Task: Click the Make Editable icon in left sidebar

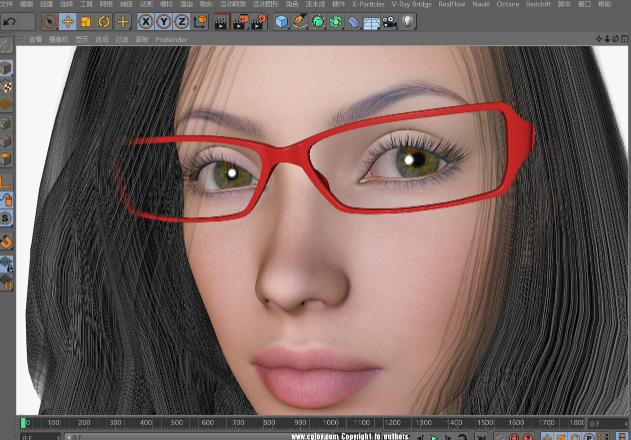Action: click(6, 45)
